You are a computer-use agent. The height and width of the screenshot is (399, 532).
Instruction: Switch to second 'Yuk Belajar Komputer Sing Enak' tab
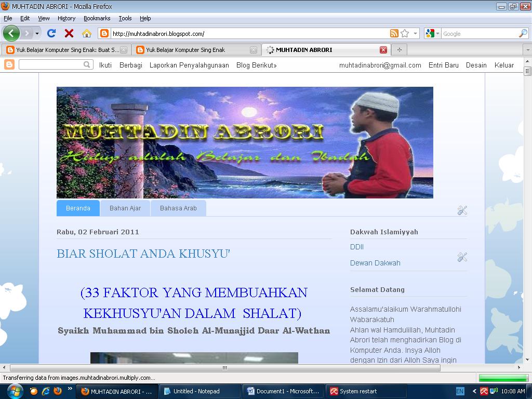click(196, 50)
